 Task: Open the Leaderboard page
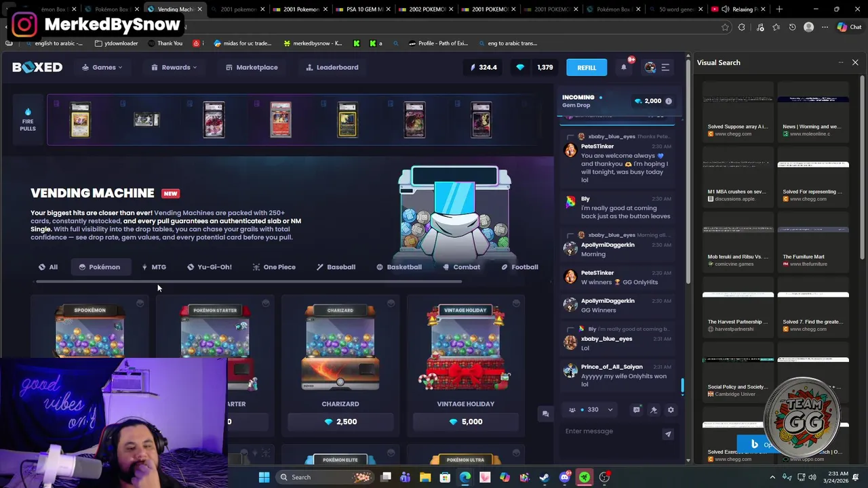pyautogui.click(x=332, y=67)
